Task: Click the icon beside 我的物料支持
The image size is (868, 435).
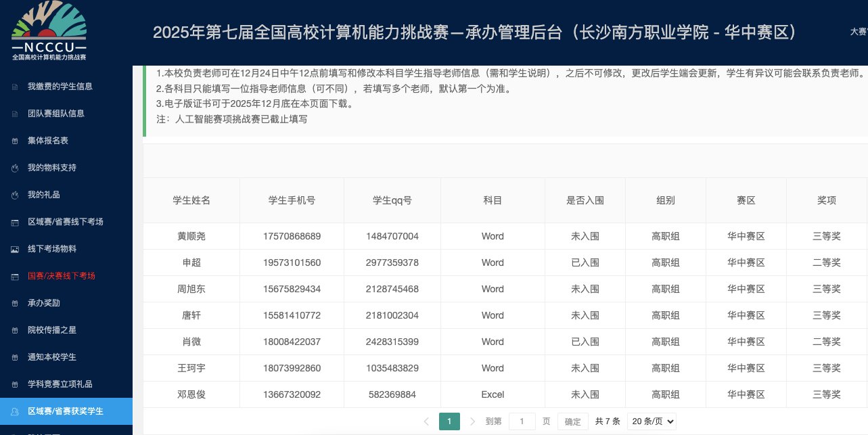Action: click(15, 168)
